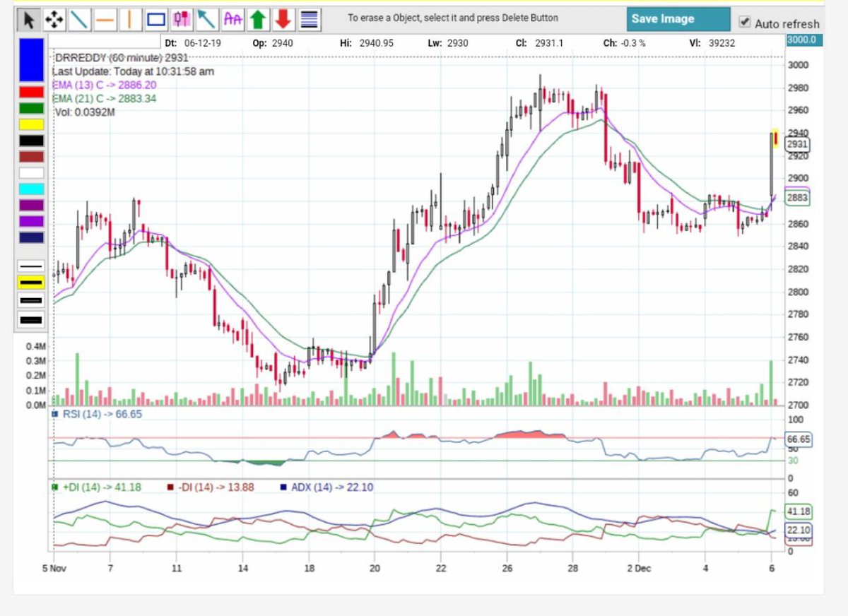Click the -DI (14) legend label
Viewport: 848px width, 616px height.
[210, 487]
